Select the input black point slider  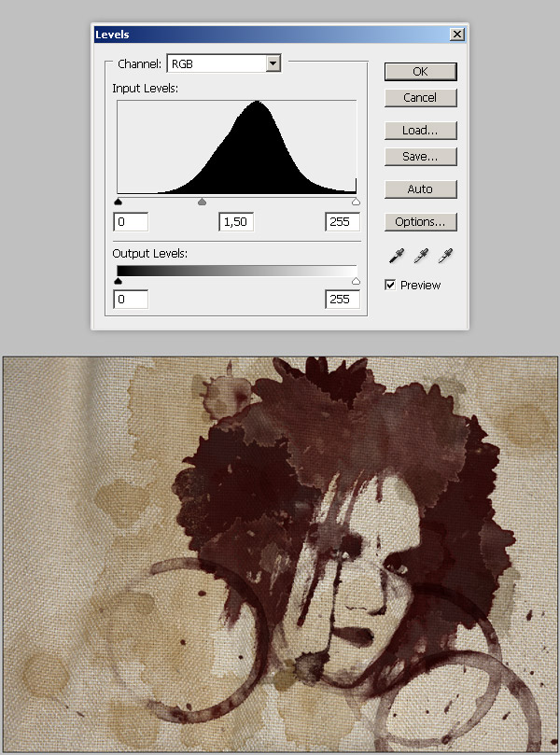click(118, 202)
